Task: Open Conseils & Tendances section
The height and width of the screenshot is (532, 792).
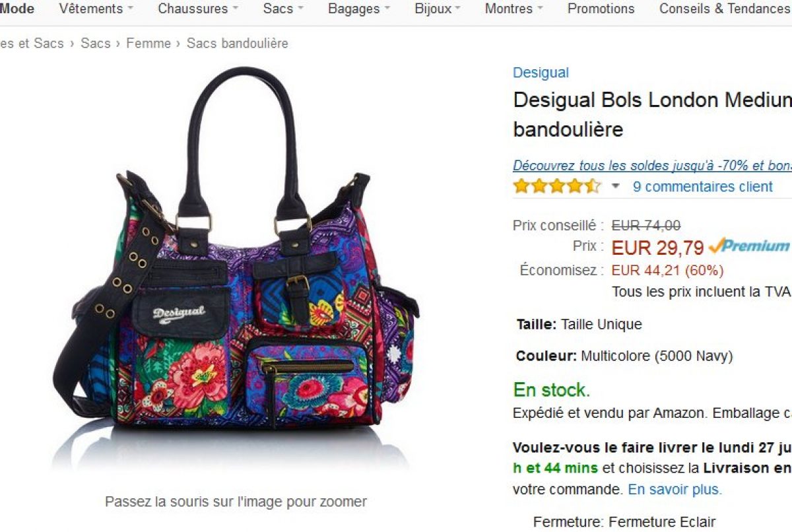Action: [x=725, y=9]
